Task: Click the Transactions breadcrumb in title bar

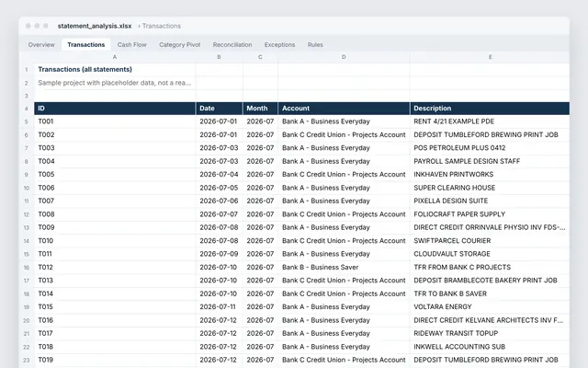Action: 162,26
